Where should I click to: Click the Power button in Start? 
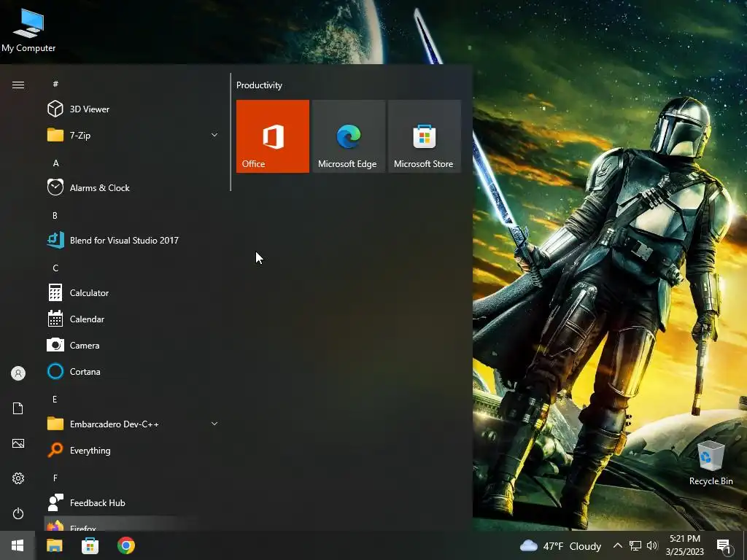18,513
